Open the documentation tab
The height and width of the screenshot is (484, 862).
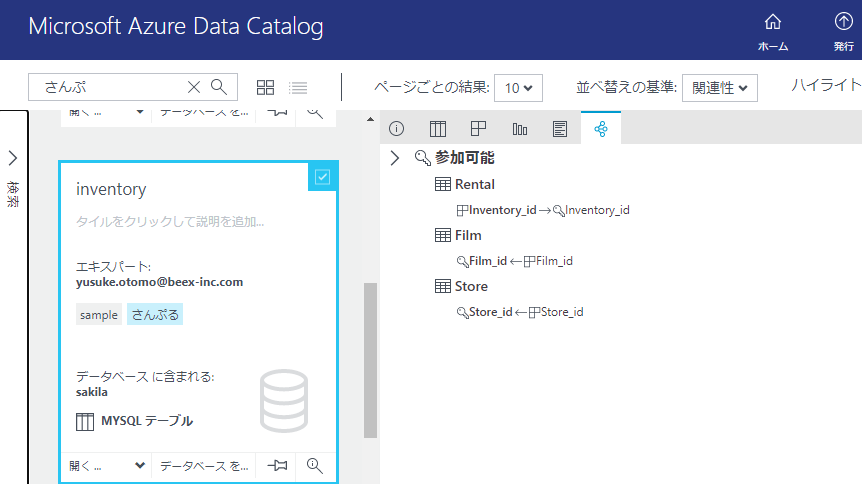pyautogui.click(x=560, y=129)
